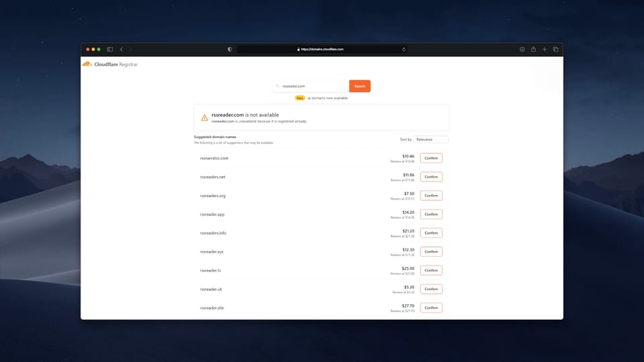The image size is (644, 362).
Task: Click the orange Search button
Action: [360, 86]
